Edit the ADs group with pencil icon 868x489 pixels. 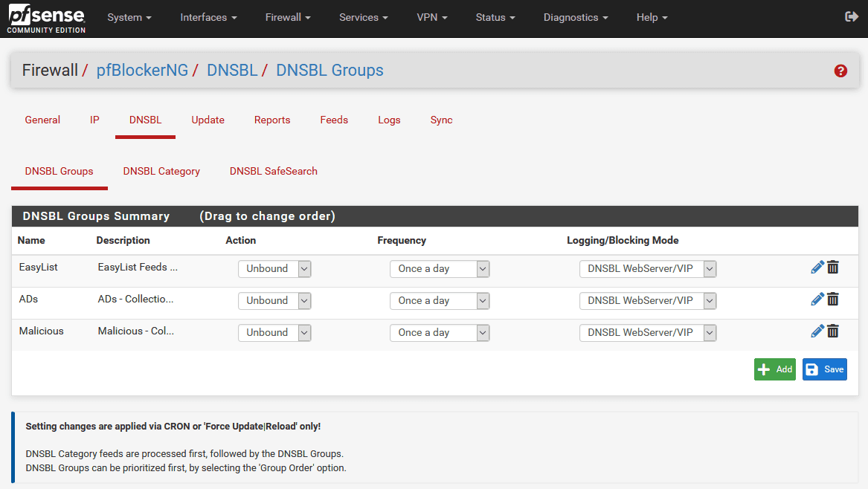pyautogui.click(x=817, y=299)
